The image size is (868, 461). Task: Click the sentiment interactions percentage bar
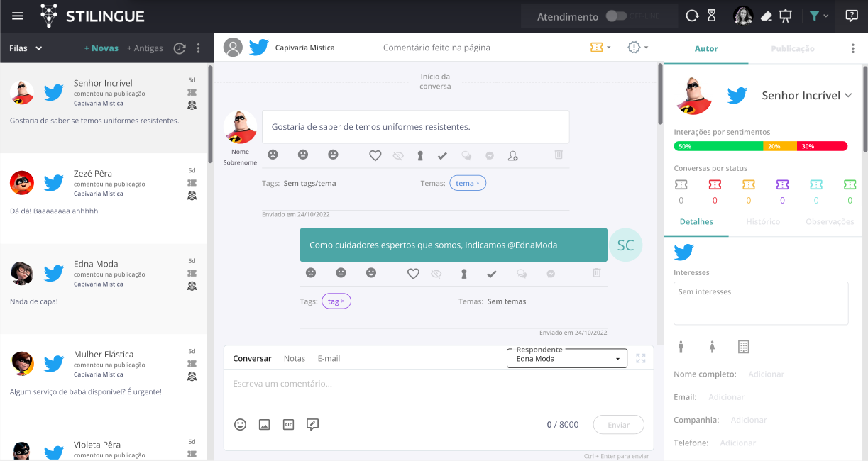(x=761, y=146)
